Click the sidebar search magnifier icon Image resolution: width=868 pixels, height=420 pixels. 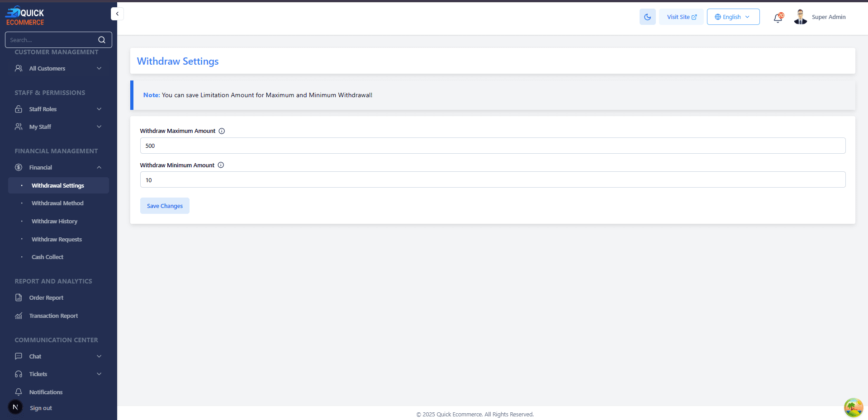102,40
